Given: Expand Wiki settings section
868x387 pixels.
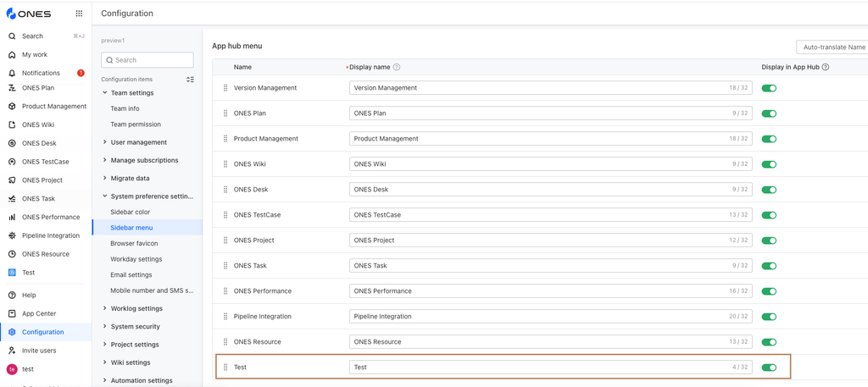Looking at the screenshot, I should [x=104, y=362].
